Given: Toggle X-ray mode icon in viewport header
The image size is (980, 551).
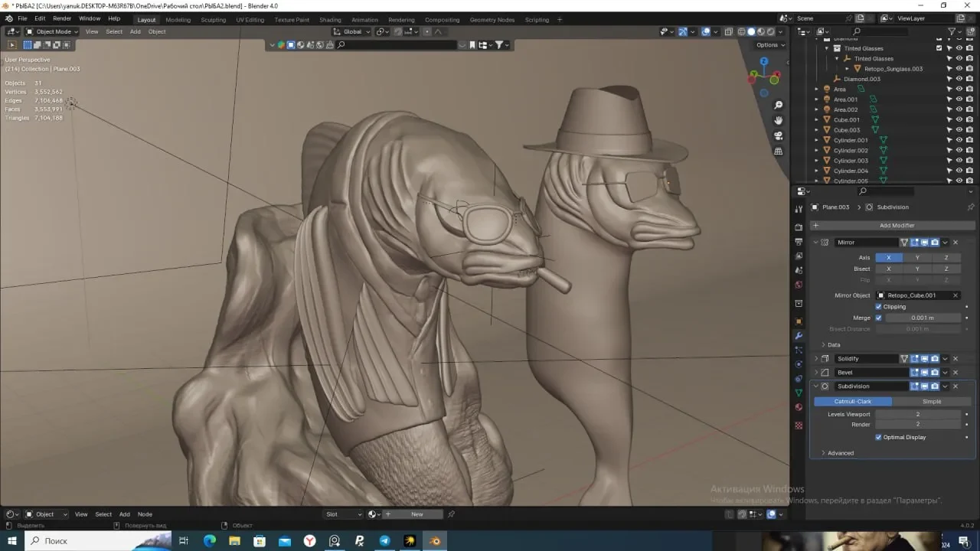Looking at the screenshot, I should [x=729, y=31].
